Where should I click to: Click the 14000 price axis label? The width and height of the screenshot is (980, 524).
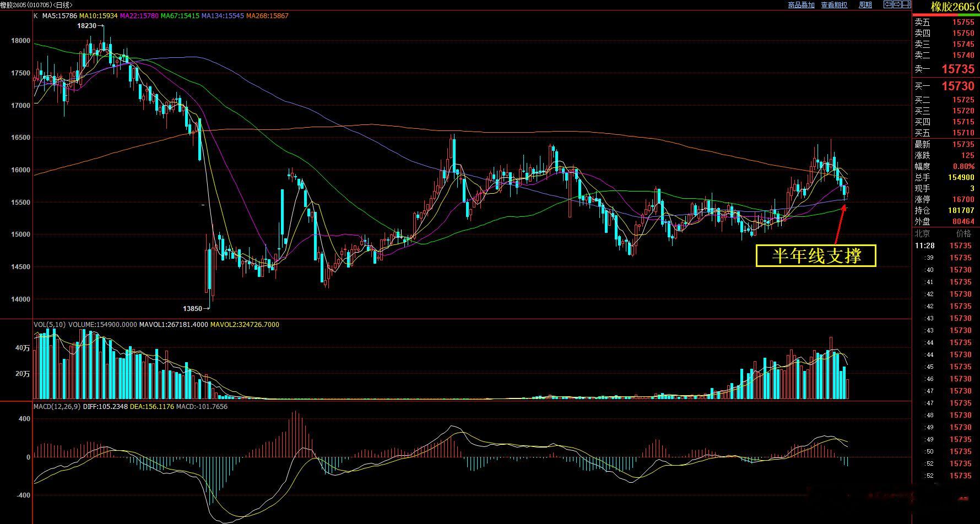point(21,299)
